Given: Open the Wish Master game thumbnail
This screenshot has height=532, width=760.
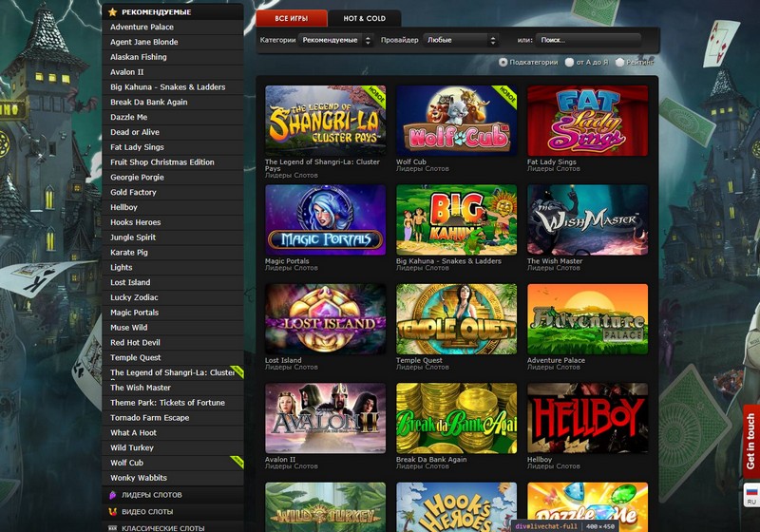Looking at the screenshot, I should [587, 220].
